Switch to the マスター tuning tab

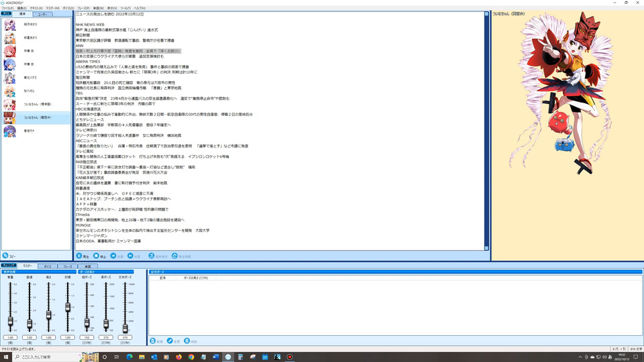click(28, 266)
